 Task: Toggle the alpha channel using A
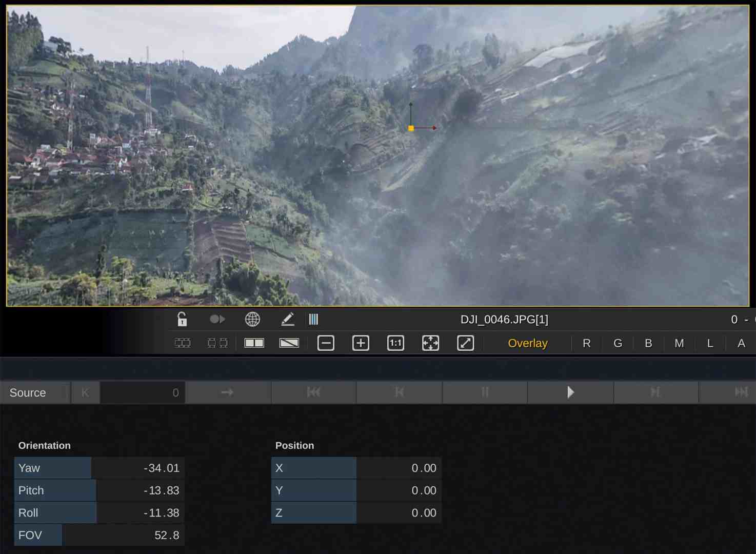[741, 343]
